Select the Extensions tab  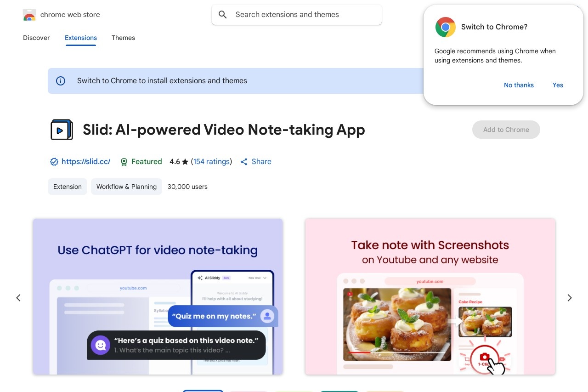(81, 38)
